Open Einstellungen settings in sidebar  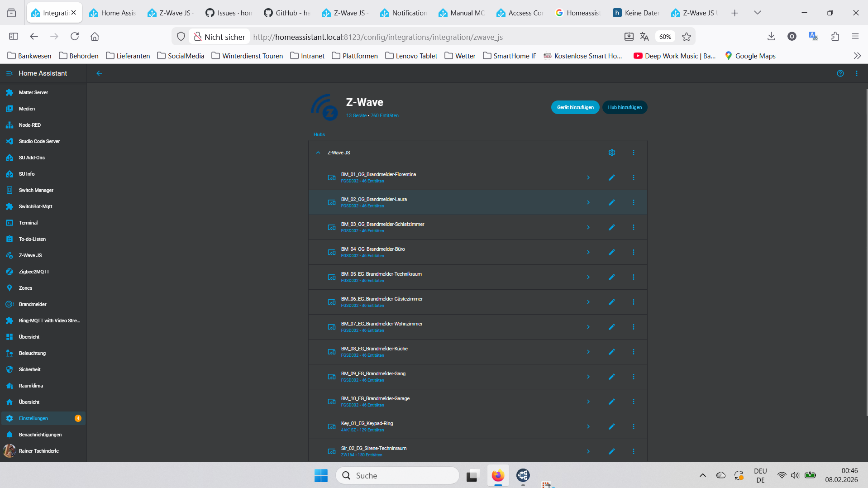coord(43,418)
